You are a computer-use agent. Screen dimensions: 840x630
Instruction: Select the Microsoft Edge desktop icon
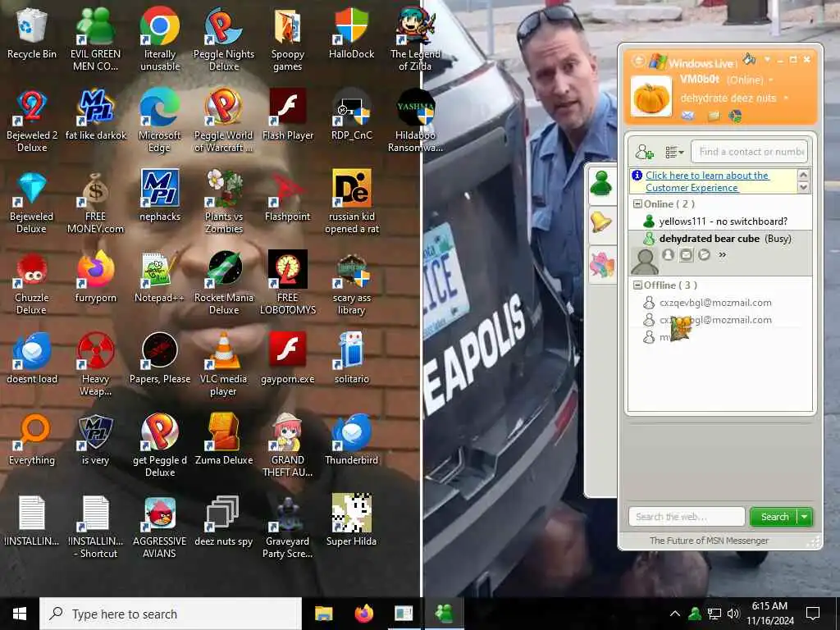click(160, 121)
